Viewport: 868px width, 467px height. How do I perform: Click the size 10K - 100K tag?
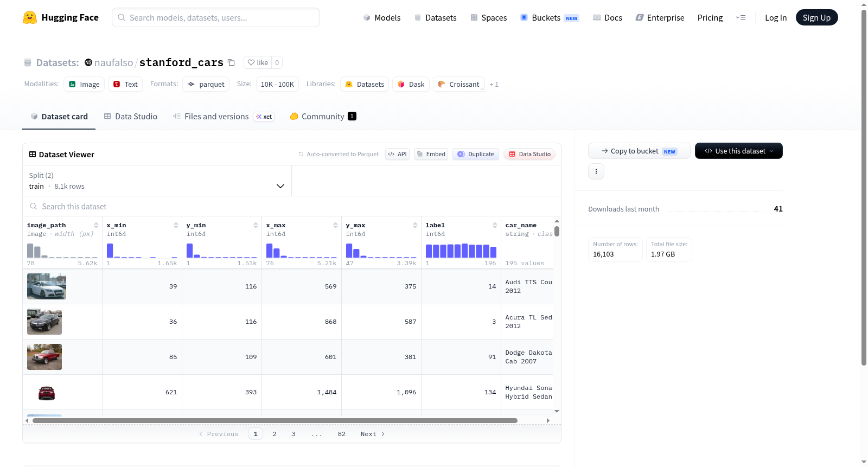click(x=277, y=84)
